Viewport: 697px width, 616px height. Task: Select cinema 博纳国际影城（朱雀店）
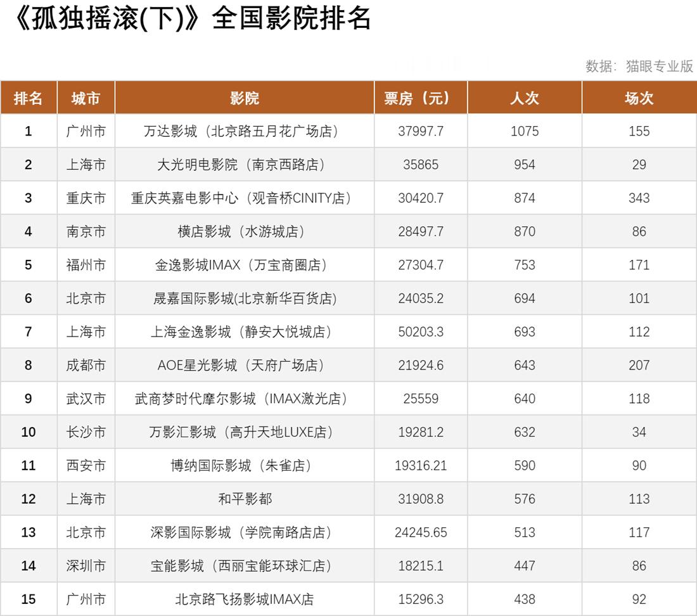coord(241,465)
